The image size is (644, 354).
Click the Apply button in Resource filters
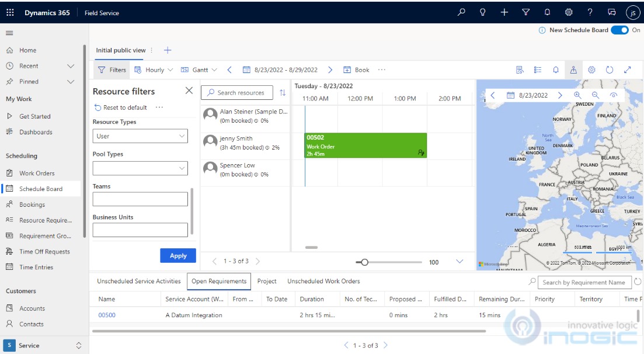(177, 256)
